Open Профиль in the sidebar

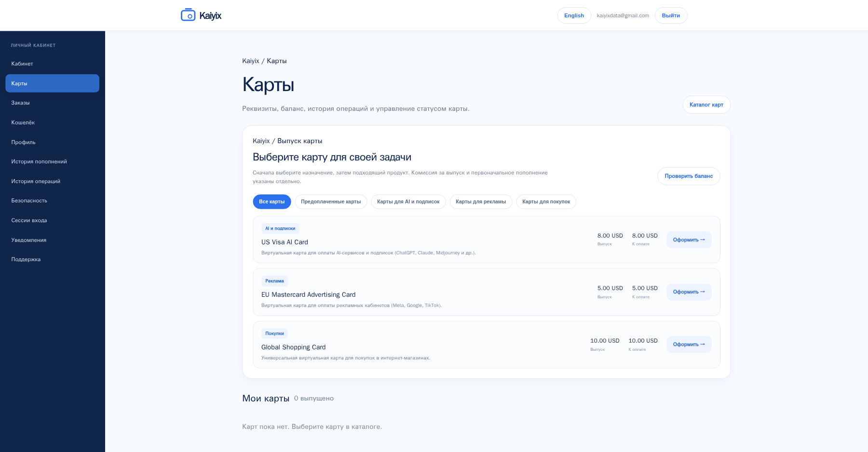(x=52, y=142)
